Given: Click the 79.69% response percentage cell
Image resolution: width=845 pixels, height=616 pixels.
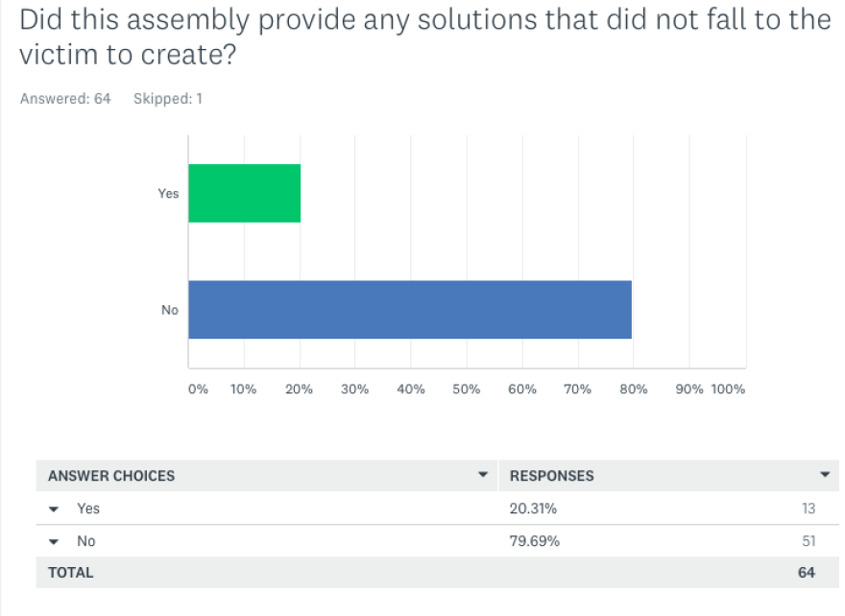Looking at the screenshot, I should tap(534, 541).
